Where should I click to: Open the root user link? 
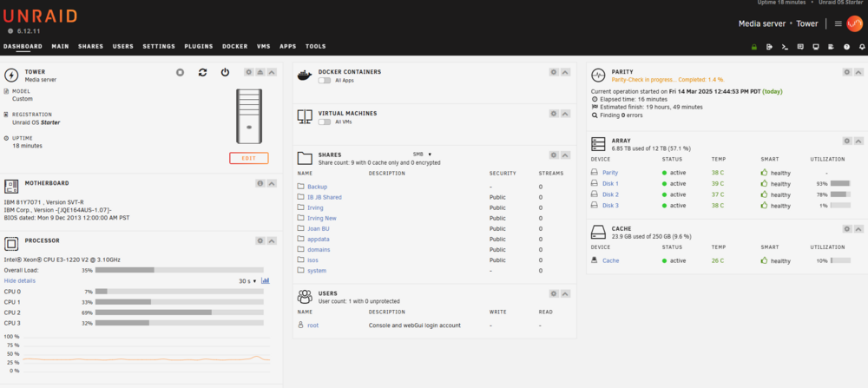[312, 326]
